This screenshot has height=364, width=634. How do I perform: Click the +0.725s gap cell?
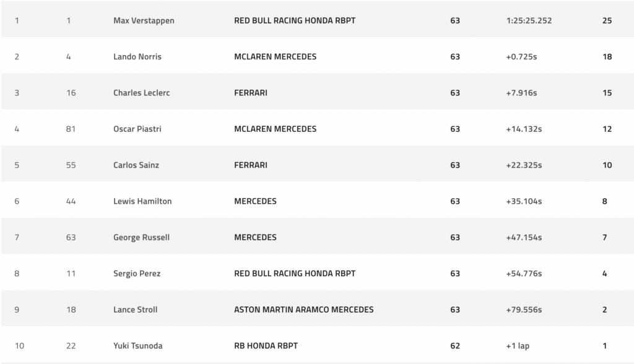point(521,56)
